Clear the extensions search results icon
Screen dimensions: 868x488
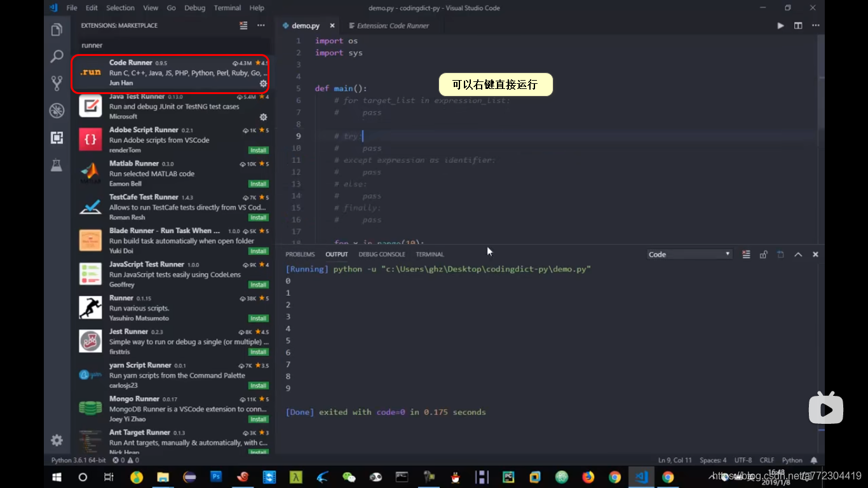pos(243,25)
